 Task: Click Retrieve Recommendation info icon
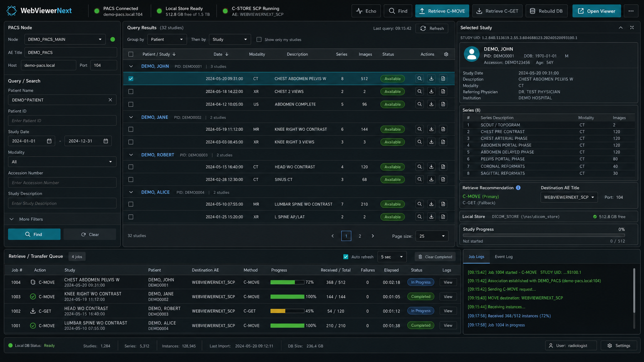click(518, 188)
